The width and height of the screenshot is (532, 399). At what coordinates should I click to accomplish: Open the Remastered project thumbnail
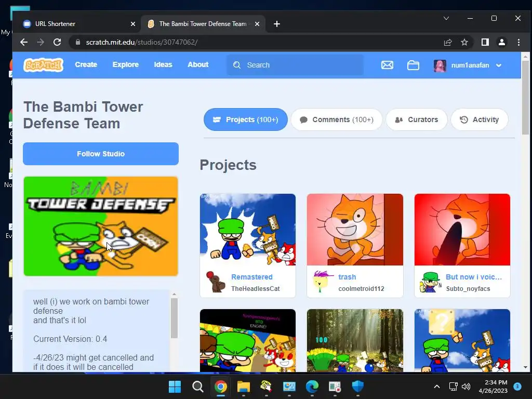coord(248,229)
